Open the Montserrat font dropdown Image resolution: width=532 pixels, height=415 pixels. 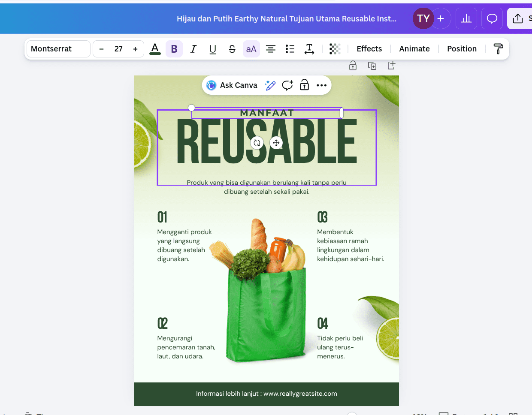click(58, 49)
